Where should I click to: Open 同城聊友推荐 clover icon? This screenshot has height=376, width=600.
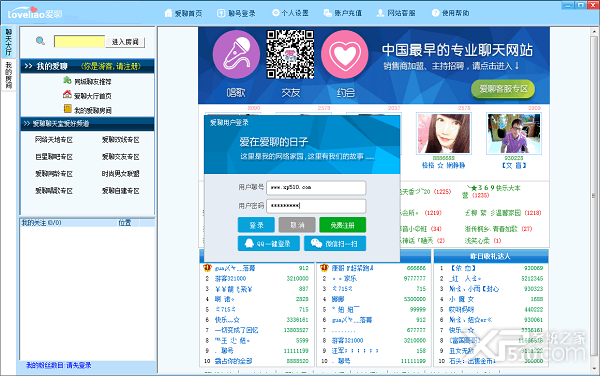coord(67,80)
